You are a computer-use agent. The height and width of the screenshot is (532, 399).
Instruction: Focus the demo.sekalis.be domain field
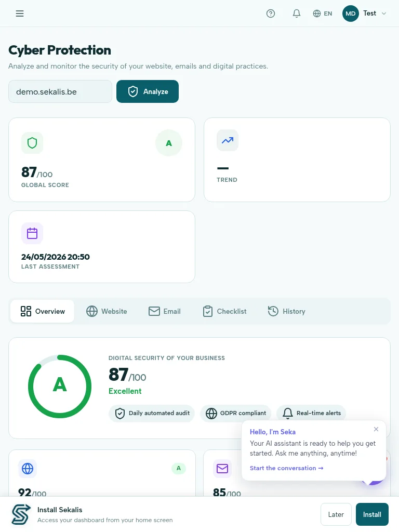(x=60, y=91)
